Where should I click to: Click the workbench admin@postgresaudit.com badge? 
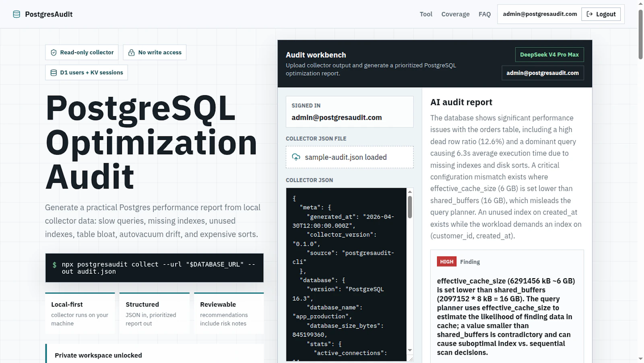pos(543,73)
